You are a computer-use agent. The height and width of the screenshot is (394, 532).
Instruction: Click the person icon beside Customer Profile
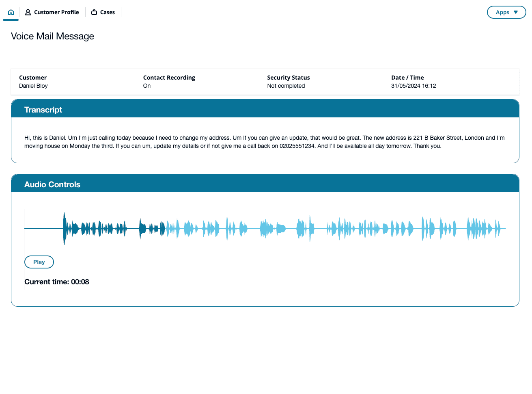(28, 12)
